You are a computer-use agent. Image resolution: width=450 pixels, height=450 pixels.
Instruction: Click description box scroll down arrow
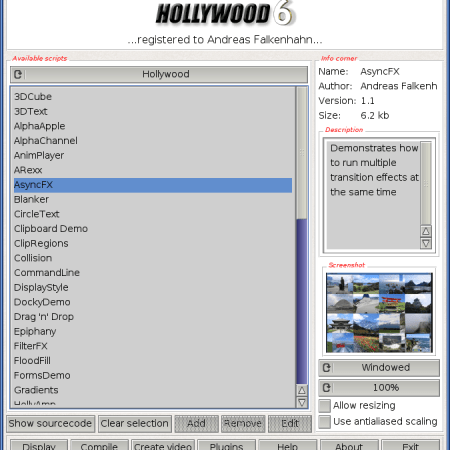[x=426, y=243]
